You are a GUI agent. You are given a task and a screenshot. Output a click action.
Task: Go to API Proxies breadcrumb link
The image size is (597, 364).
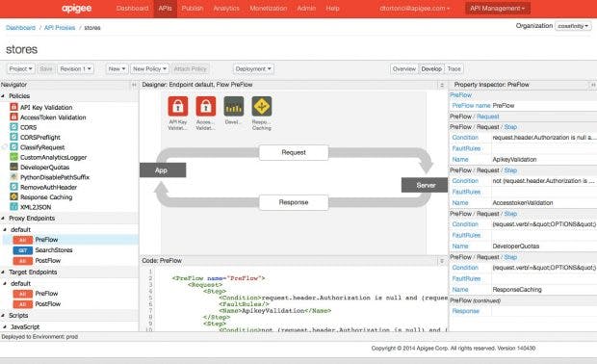pyautogui.click(x=60, y=28)
